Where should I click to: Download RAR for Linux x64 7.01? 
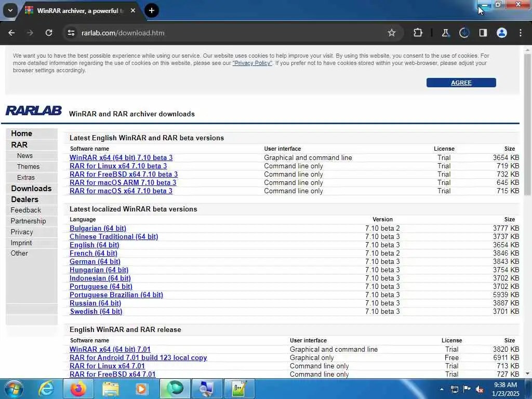(x=107, y=366)
